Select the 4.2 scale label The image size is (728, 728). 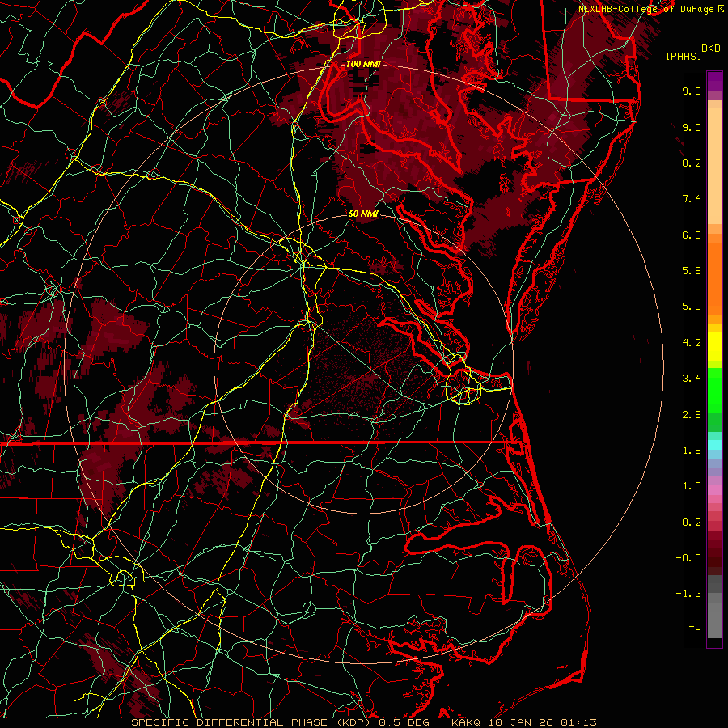coord(692,343)
